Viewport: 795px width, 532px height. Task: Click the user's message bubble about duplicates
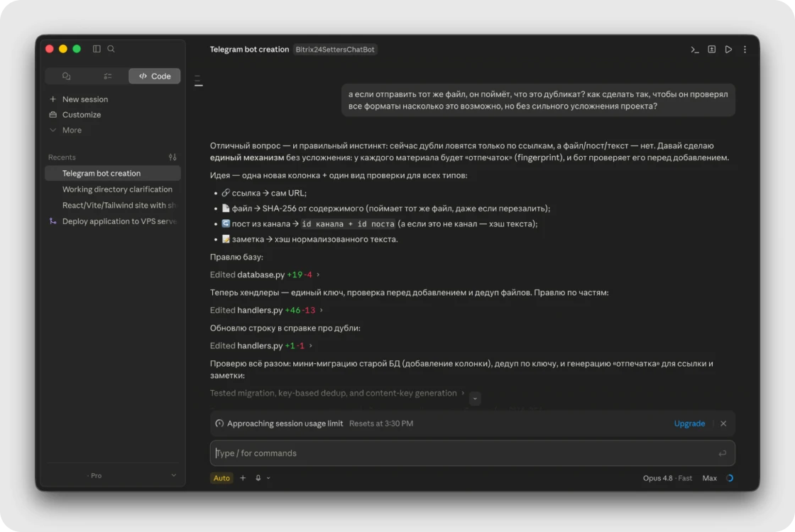point(538,100)
